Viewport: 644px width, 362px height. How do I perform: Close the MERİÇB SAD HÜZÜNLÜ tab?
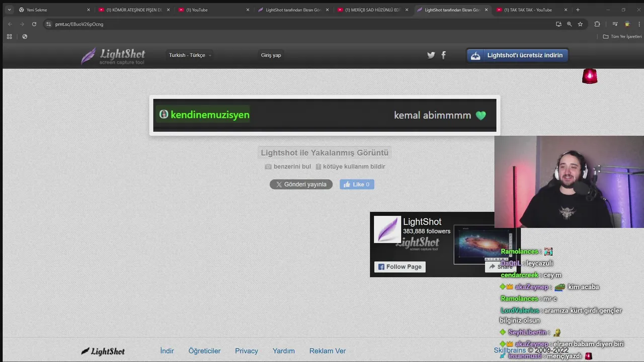407,10
